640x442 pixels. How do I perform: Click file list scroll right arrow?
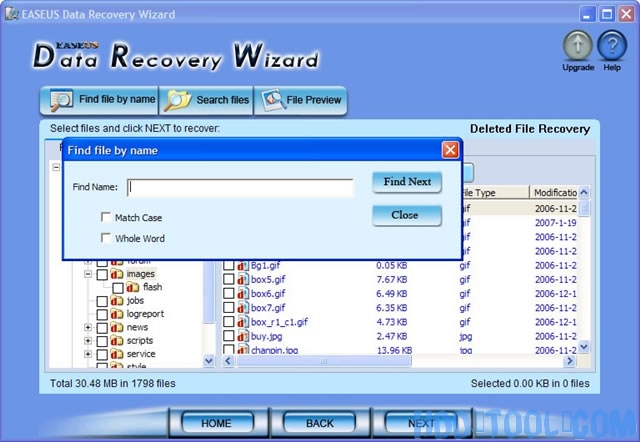569,361
